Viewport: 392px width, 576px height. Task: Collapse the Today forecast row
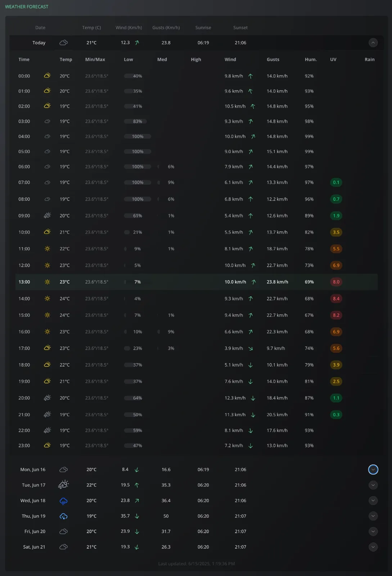click(x=373, y=43)
